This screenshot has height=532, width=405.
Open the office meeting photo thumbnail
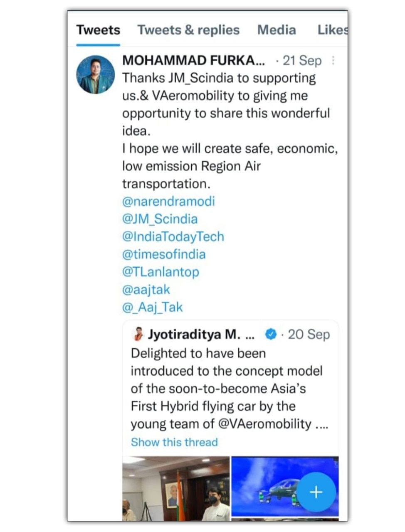[176, 488]
